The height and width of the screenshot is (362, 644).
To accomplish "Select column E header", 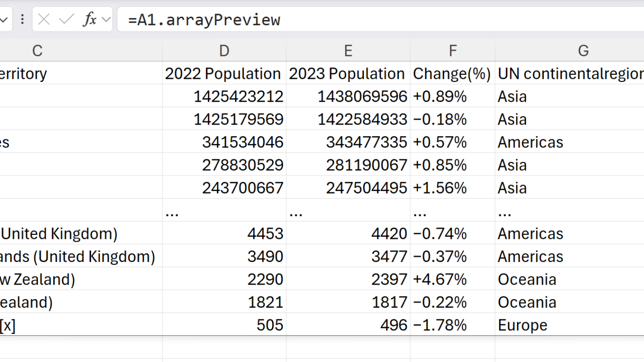I will (348, 51).
